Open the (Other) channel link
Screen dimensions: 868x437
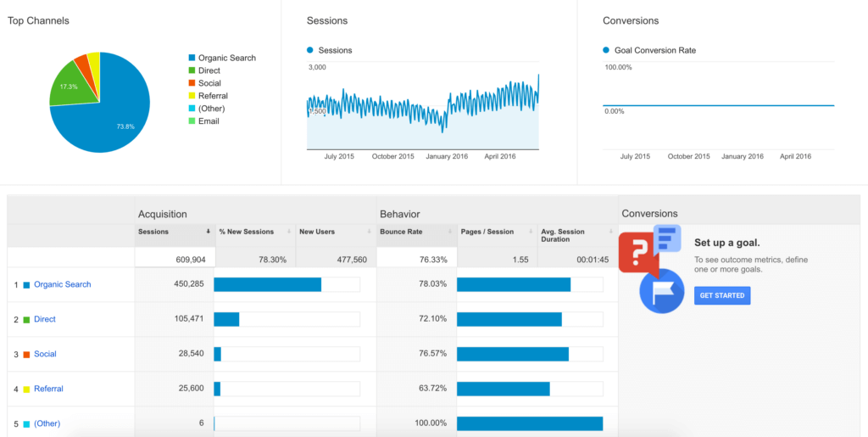47,423
